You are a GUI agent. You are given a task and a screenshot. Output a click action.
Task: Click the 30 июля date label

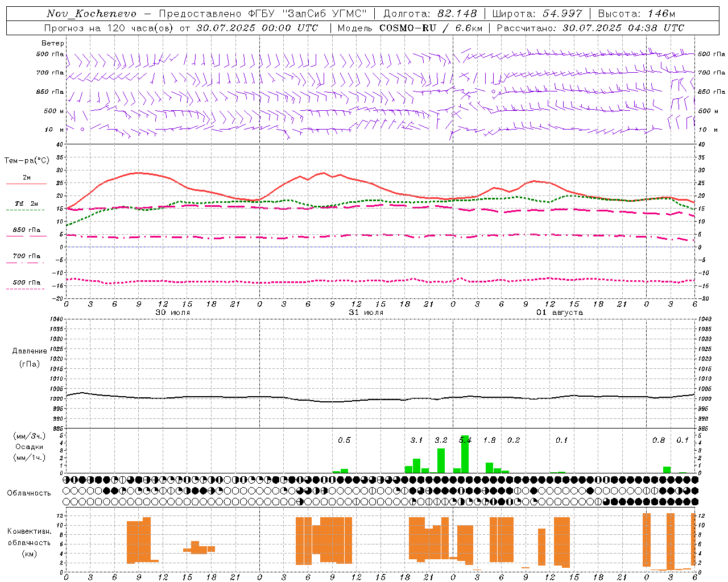173,313
